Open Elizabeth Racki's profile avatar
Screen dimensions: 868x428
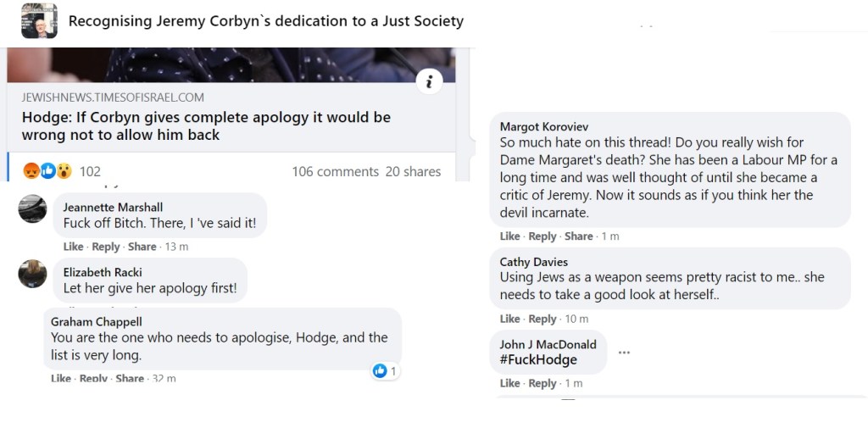tap(33, 274)
